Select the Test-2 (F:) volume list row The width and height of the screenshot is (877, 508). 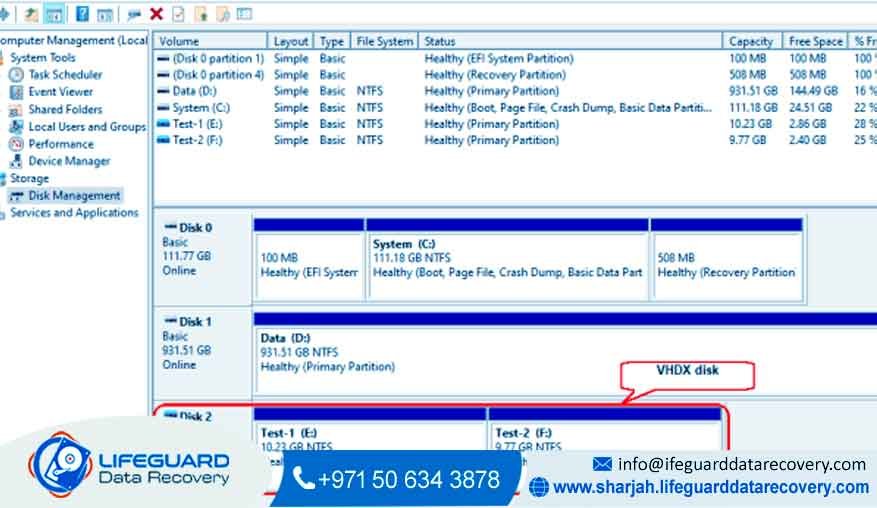point(516,140)
